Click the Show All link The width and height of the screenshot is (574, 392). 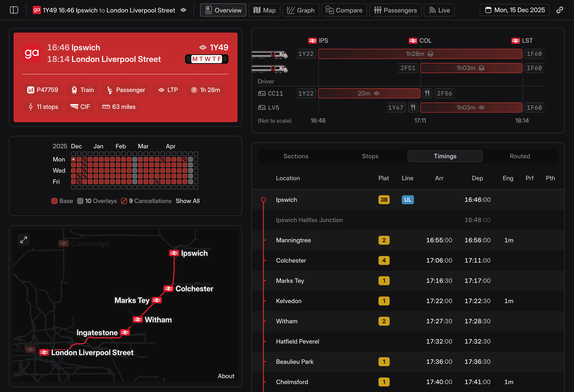point(187,201)
